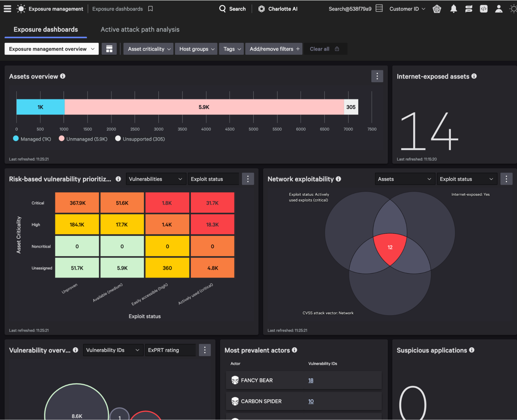Click the 367.9K Critical Unproven heatmap cell

tap(77, 203)
